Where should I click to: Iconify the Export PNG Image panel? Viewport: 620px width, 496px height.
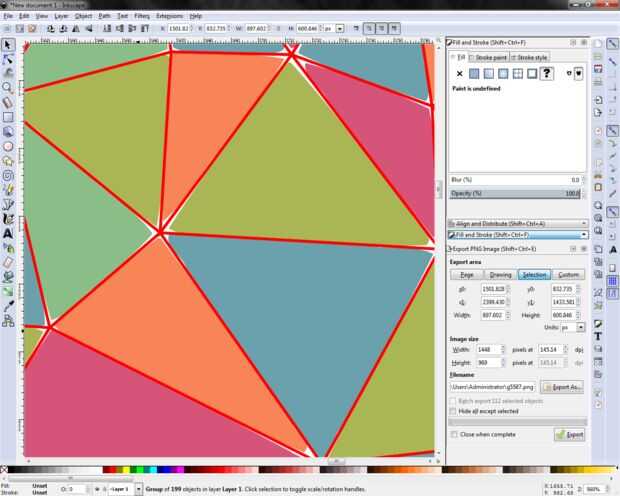(x=573, y=249)
